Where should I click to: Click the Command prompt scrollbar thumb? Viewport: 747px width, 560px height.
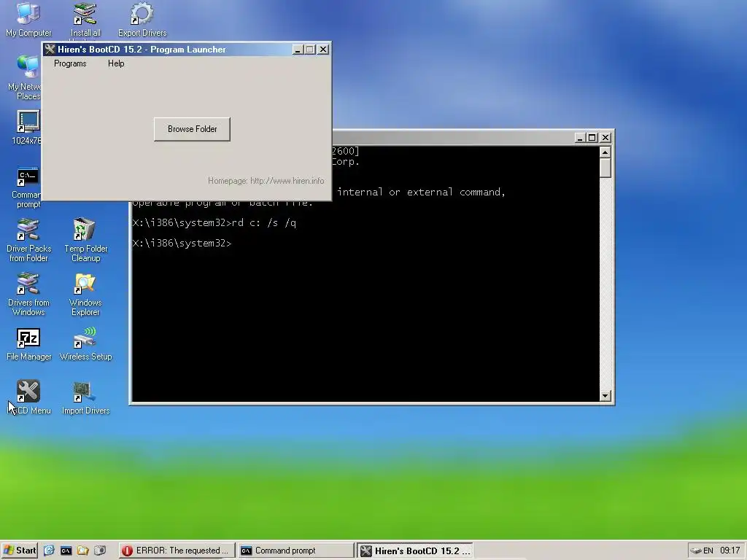tap(605, 168)
